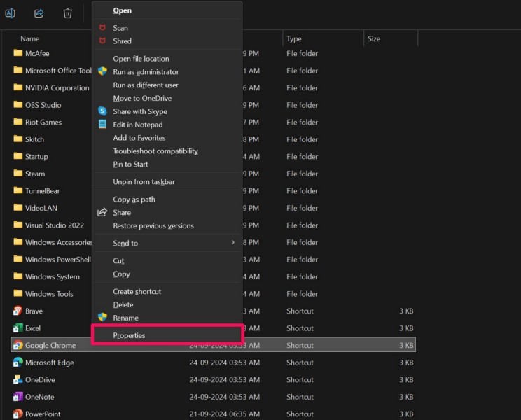521x420 pixels.
Task: Sort the list by Name column header
Action: click(30, 39)
